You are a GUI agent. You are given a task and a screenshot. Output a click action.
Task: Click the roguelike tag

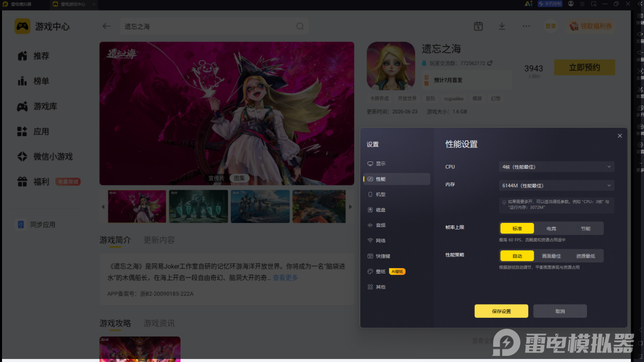(454, 98)
